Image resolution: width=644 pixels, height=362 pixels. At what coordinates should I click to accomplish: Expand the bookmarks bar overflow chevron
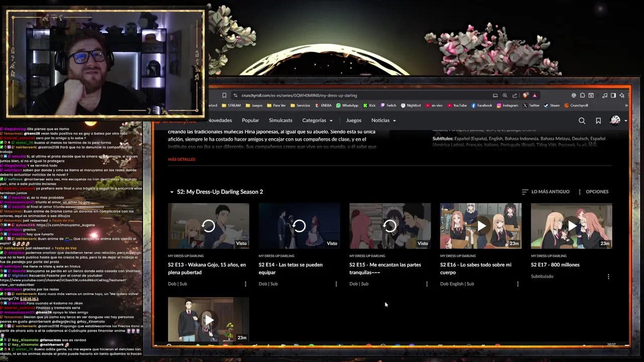pos(626,106)
